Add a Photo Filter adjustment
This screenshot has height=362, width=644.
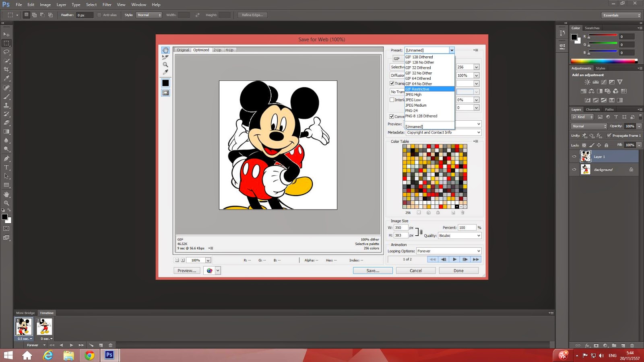(x=607, y=91)
